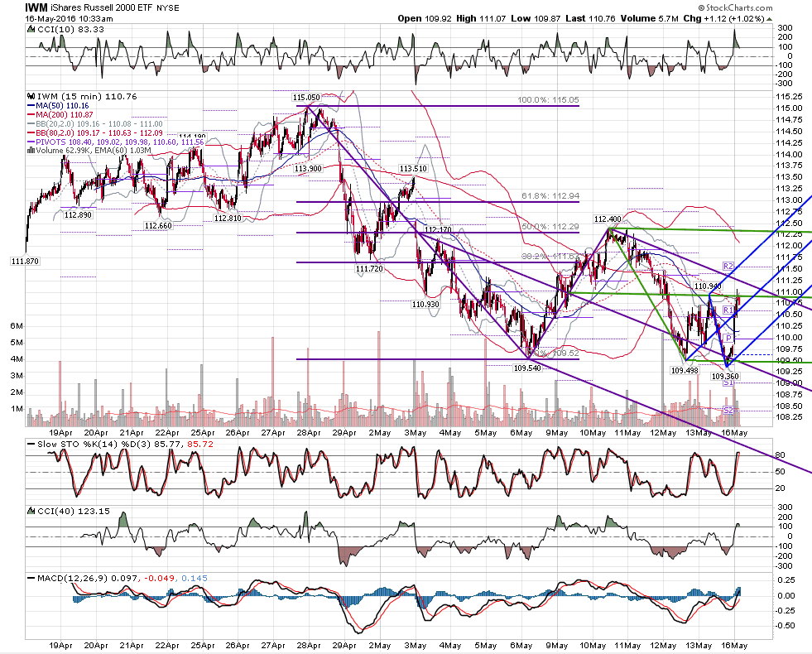Click the candlestick icon before IWM (15 min)
The width and height of the screenshot is (812, 654).
click(x=31, y=96)
